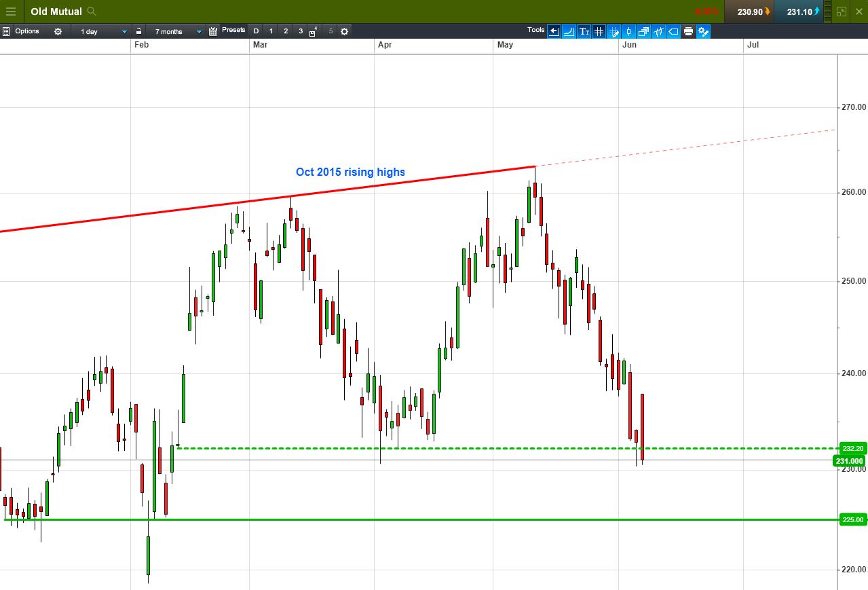Select the dashed green 232.20 line
Screen dimensions: 868x590
coord(507,448)
